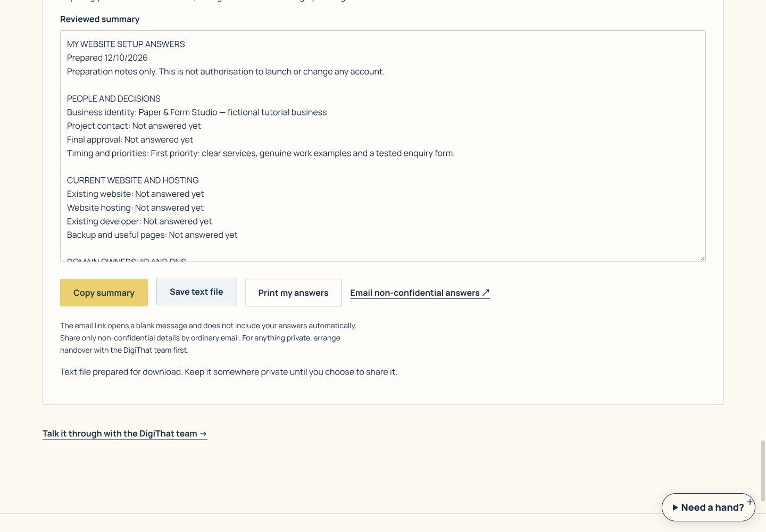The image size is (766, 532).
Task: Click inside the Reviewed summary text area
Action: coord(383,146)
